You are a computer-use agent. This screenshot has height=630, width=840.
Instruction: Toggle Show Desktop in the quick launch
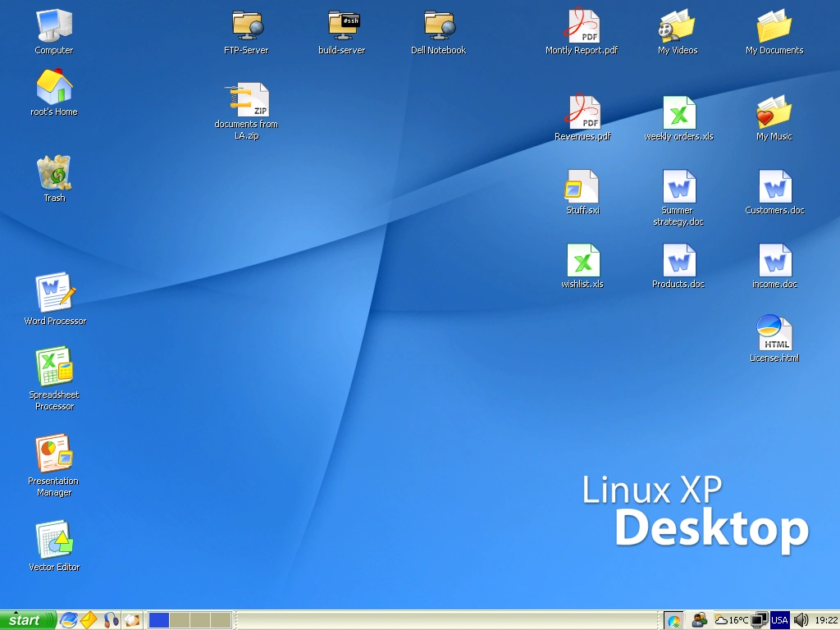(132, 620)
